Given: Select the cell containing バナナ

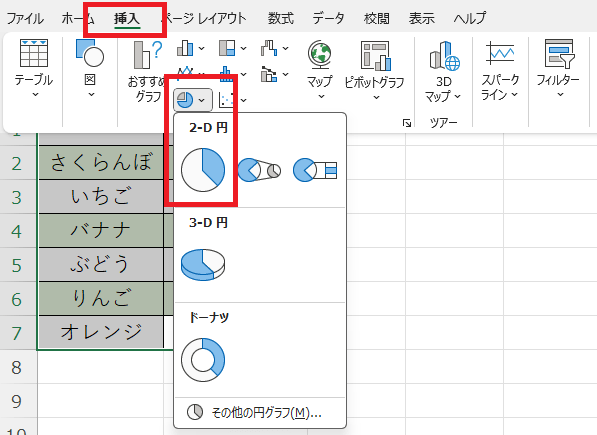Looking at the screenshot, I should [101, 231].
